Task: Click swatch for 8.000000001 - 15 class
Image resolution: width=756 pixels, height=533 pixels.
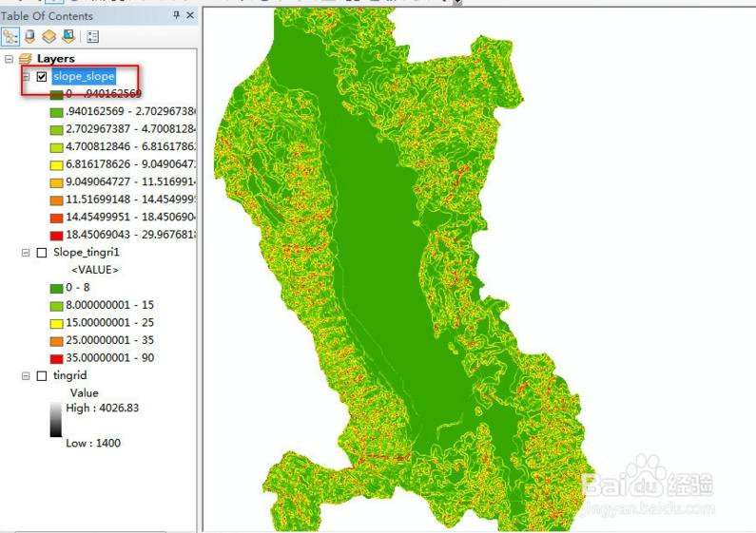Action: point(56,306)
